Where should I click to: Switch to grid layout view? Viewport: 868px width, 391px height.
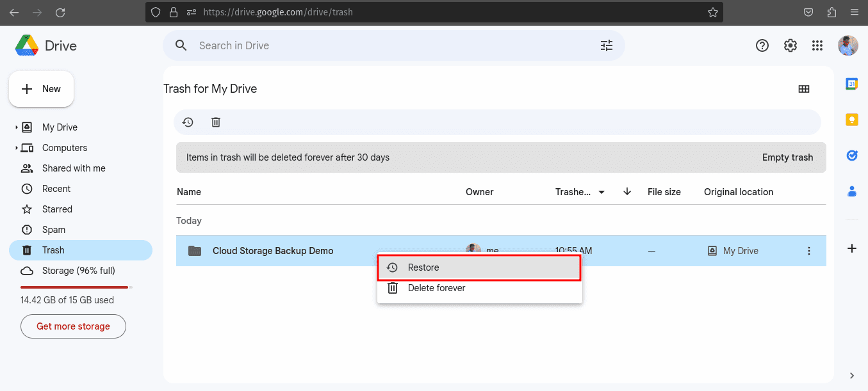(x=804, y=89)
